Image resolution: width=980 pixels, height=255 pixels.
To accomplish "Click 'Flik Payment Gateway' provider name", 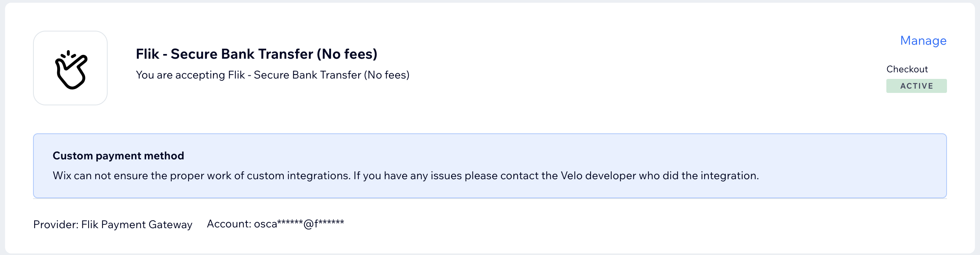I will click(x=137, y=224).
